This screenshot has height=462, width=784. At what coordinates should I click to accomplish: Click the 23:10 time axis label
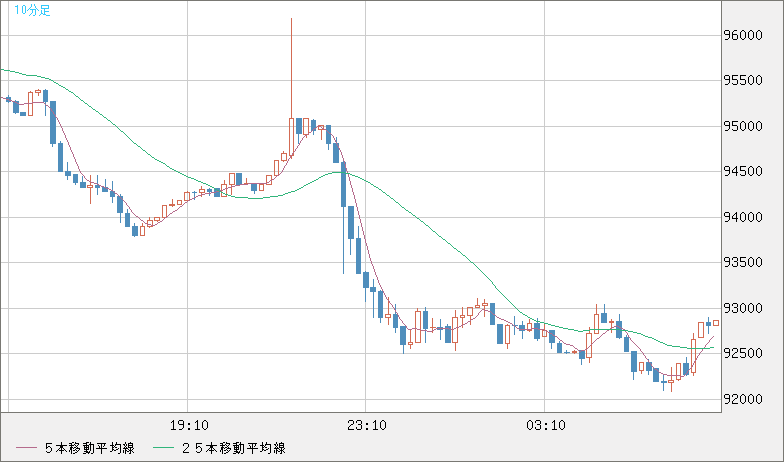coord(367,426)
